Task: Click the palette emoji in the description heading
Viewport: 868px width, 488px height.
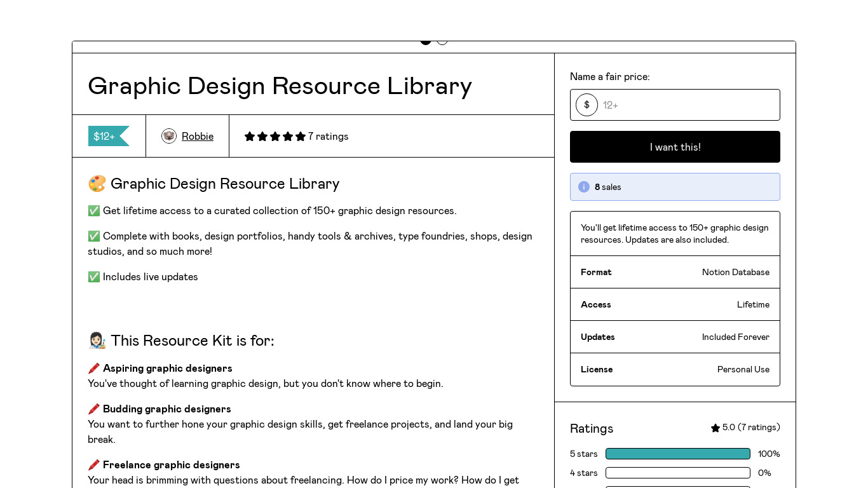Action: point(97,184)
